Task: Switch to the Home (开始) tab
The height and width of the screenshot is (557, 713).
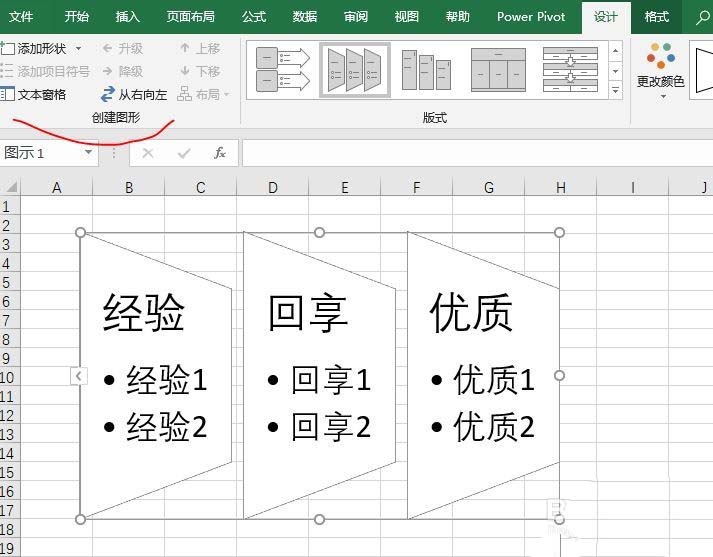Action: pyautogui.click(x=76, y=17)
